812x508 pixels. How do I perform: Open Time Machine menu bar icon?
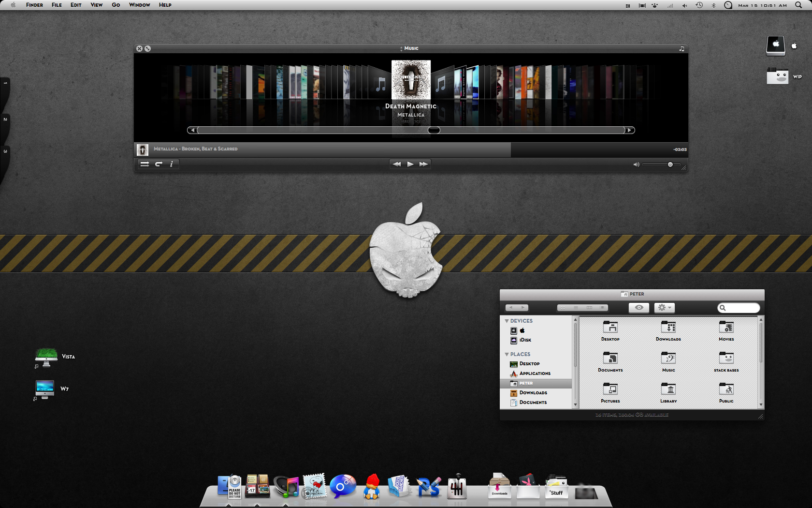(x=699, y=5)
